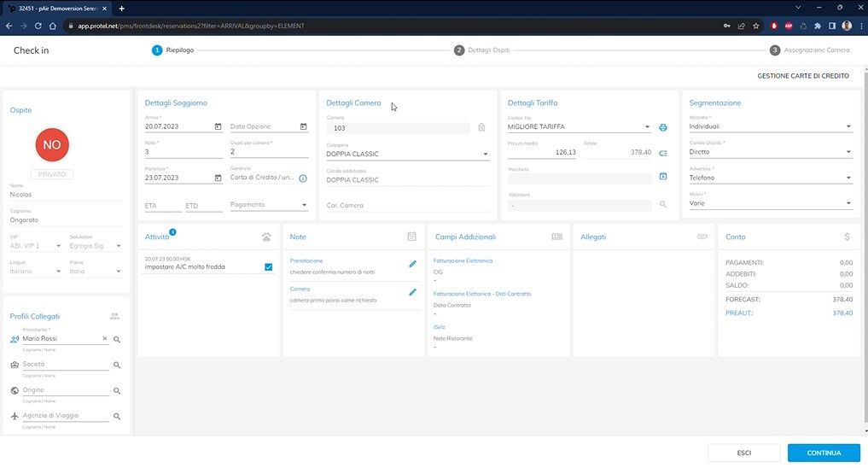Edit the Camera note with pencil icon
The width and height of the screenshot is (868, 468).
(x=412, y=292)
